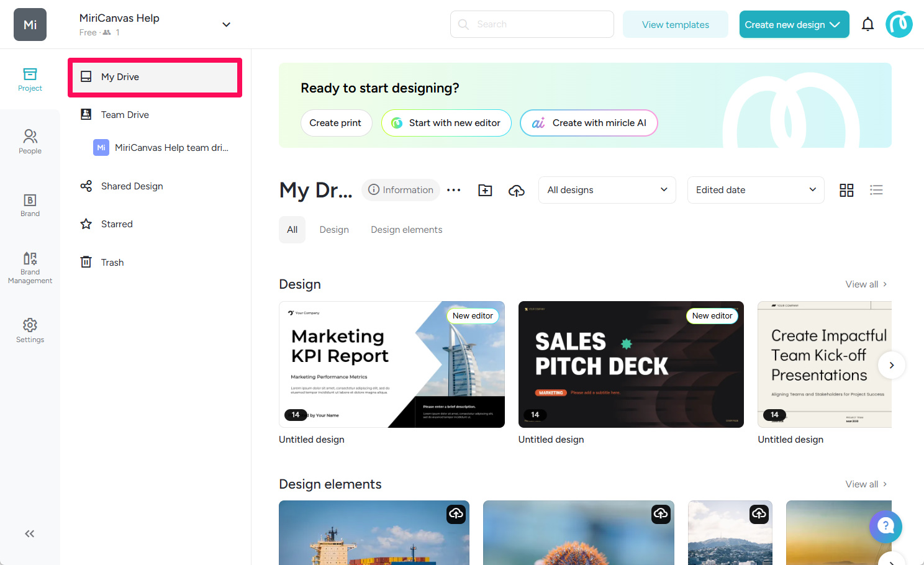Select the Design tab

(x=334, y=230)
